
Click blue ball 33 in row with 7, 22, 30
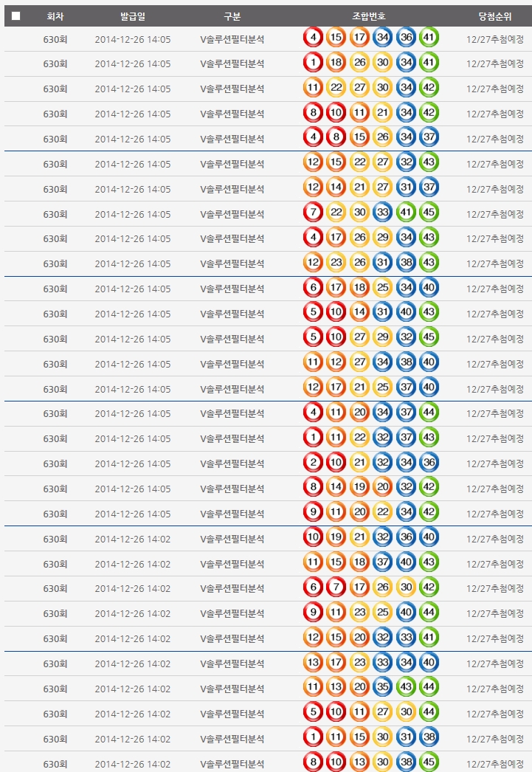coord(382,213)
